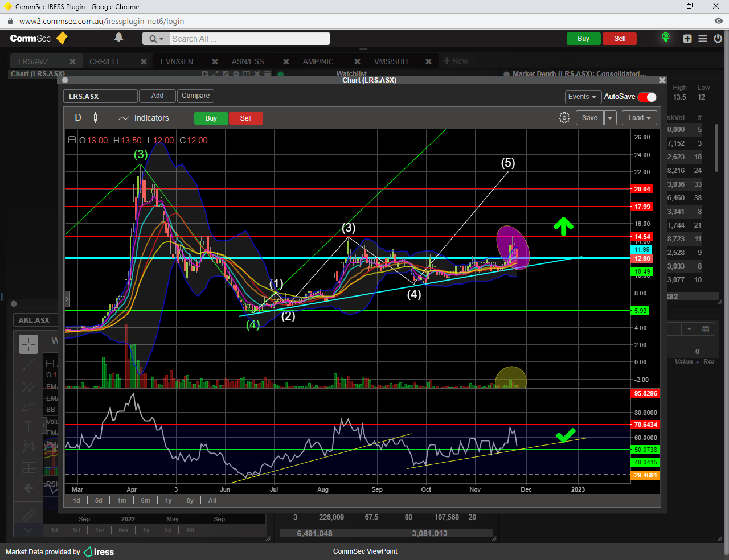Switch to the VMS/SHH workspace tab

(x=391, y=61)
